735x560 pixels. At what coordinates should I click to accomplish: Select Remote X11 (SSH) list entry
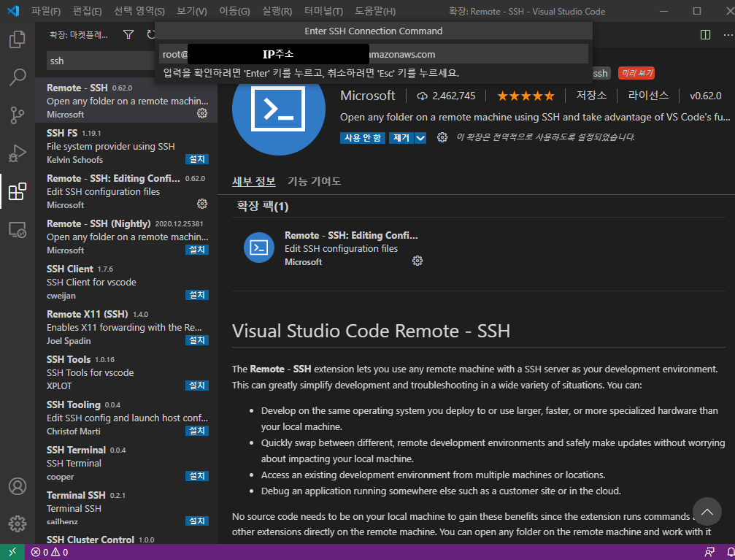(x=126, y=327)
